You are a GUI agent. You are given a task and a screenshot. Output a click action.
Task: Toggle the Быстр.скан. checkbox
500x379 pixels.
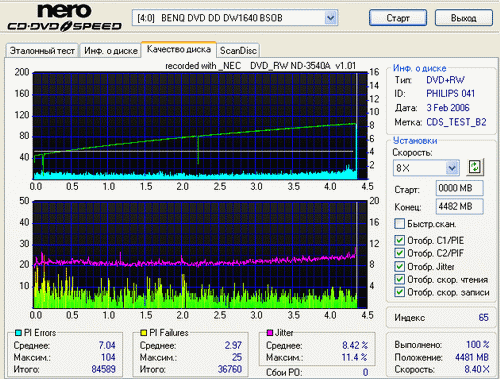[399, 224]
